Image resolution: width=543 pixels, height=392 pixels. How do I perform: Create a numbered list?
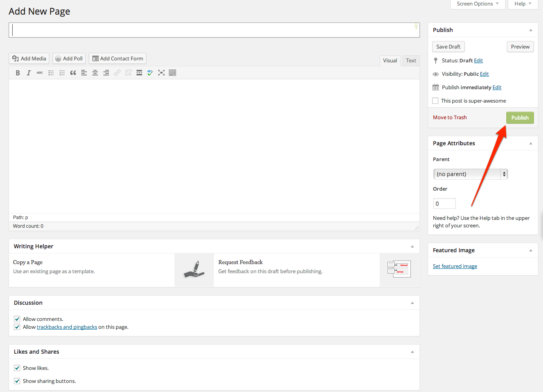[62, 73]
